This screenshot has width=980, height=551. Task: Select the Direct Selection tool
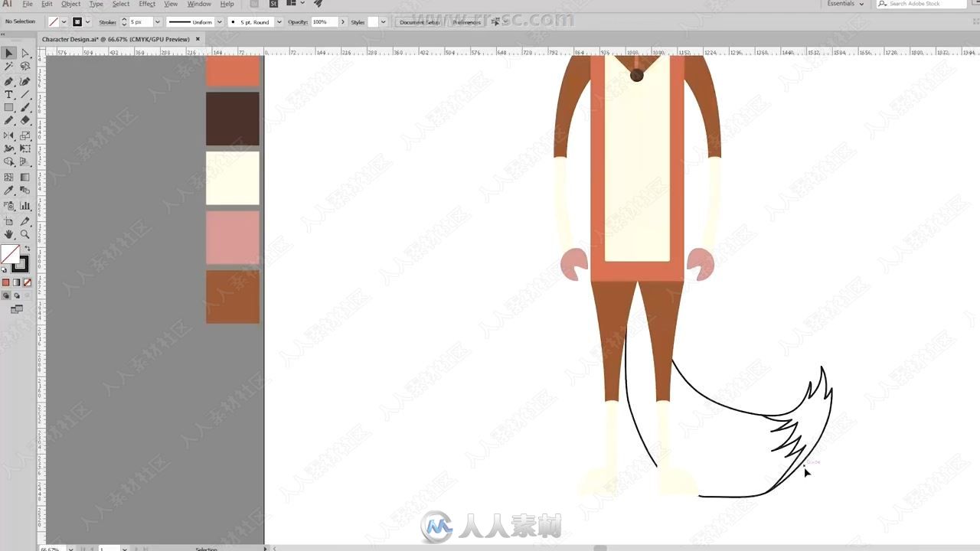pos(24,54)
